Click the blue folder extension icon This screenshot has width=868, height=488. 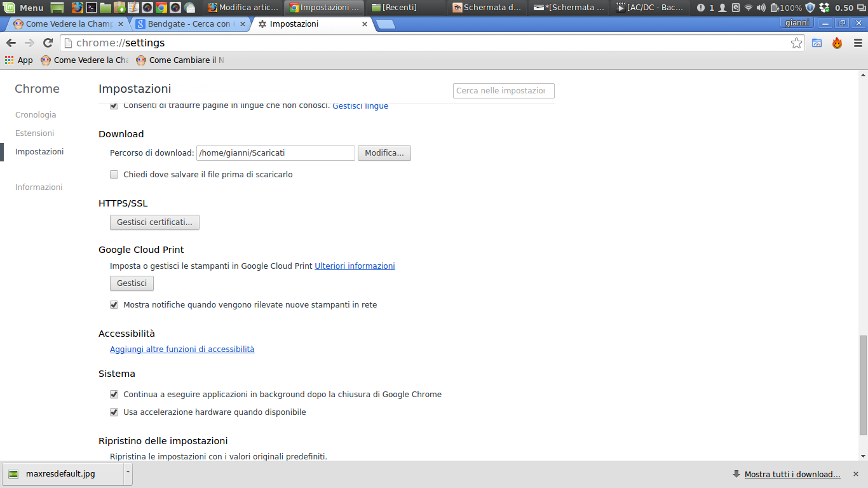coord(817,43)
